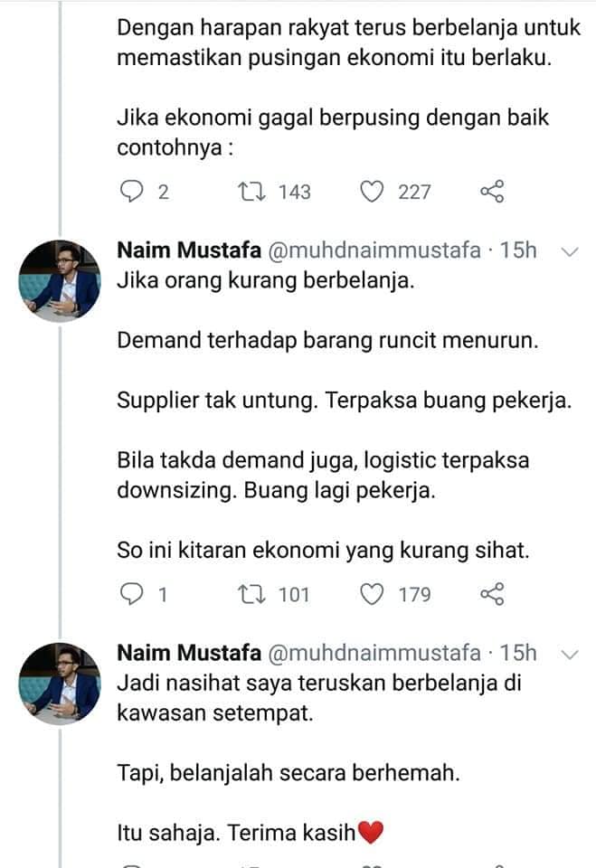Like the tweet showing 179 likes
Image resolution: width=596 pixels, height=868 pixels.
pyautogui.click(x=372, y=594)
